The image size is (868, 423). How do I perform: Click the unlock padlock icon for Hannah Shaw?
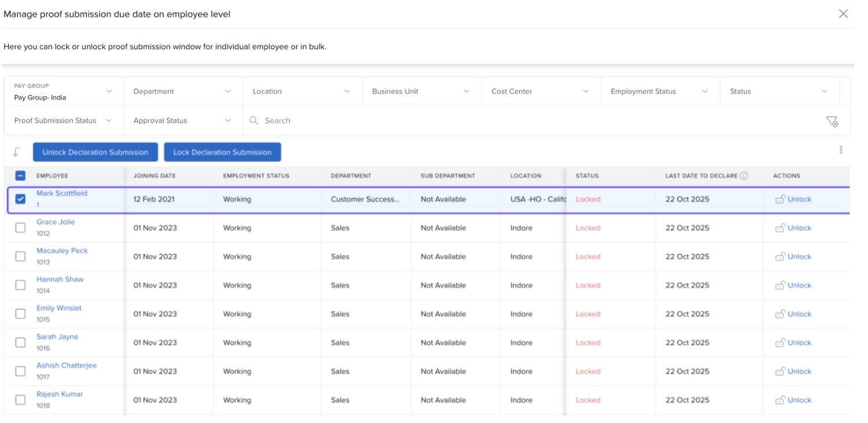coord(780,285)
